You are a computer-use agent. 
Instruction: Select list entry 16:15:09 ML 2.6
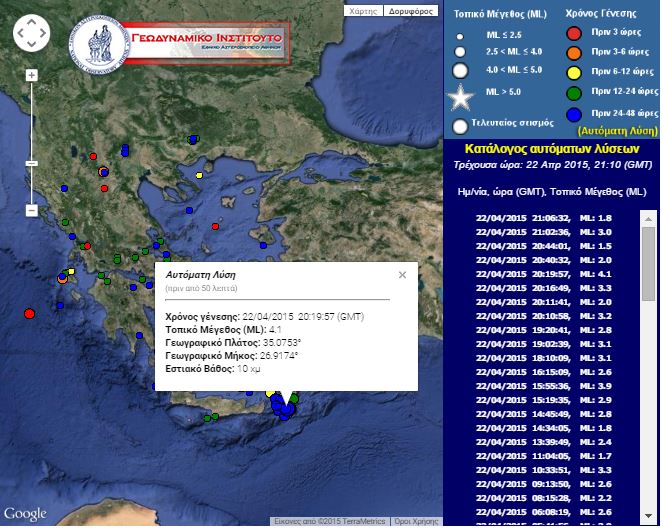coord(543,372)
